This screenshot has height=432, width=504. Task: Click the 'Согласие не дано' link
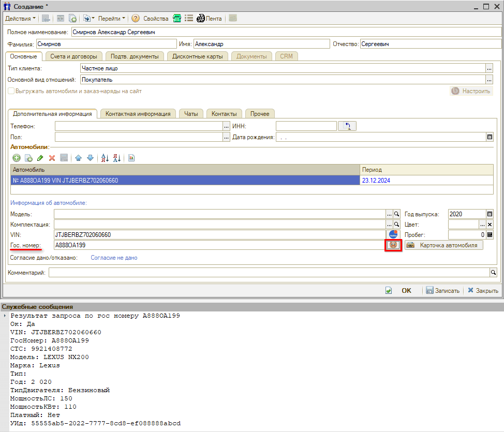click(114, 258)
